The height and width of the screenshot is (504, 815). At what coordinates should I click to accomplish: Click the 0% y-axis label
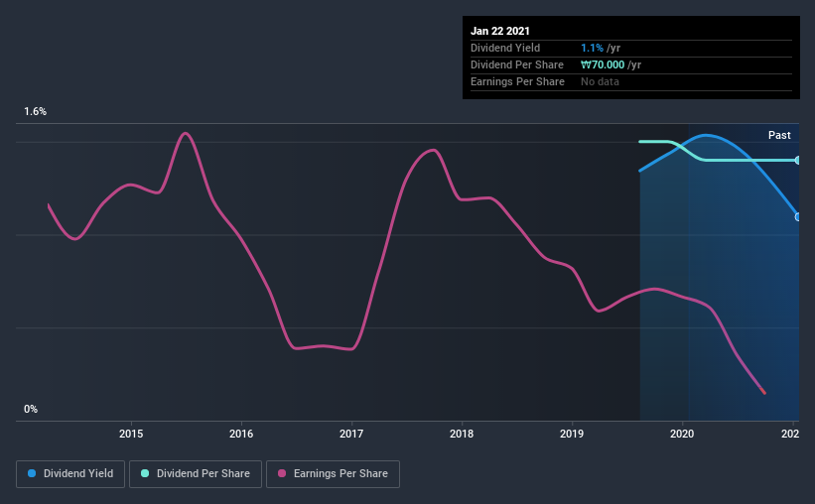coord(31,410)
